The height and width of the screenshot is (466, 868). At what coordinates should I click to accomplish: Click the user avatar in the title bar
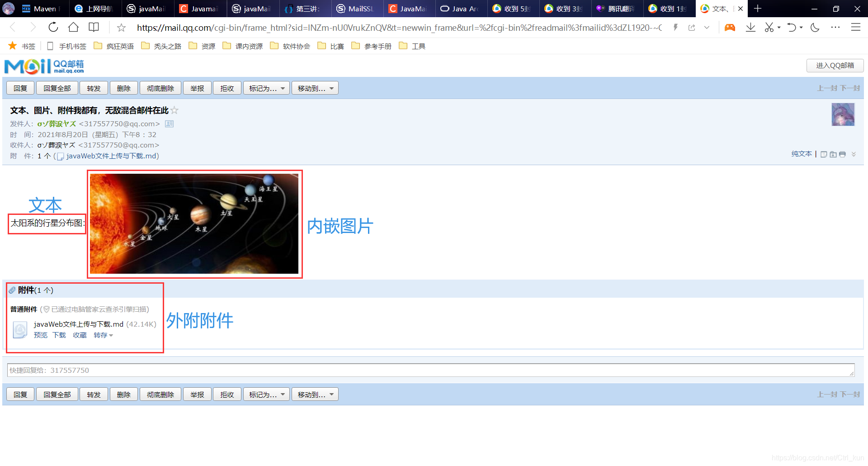click(x=9, y=9)
